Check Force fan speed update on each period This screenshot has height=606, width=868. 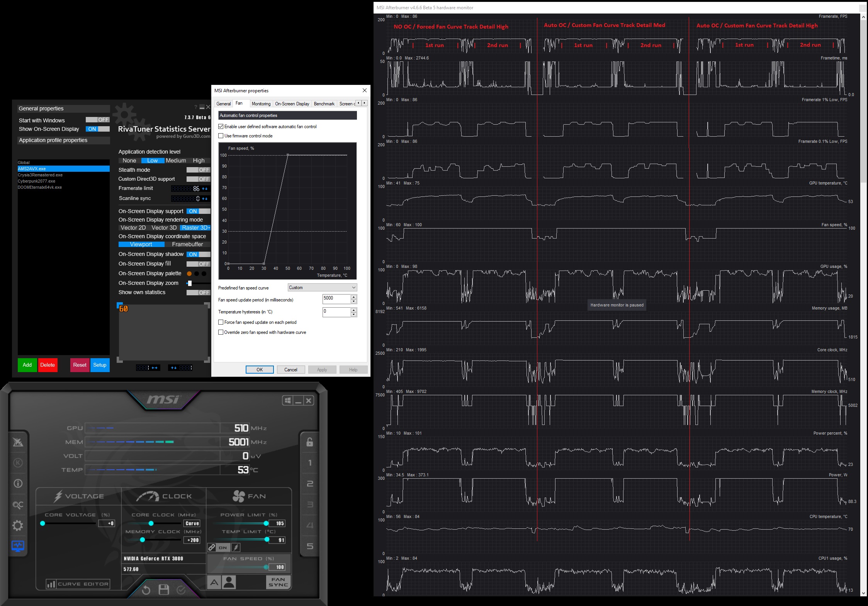point(221,322)
